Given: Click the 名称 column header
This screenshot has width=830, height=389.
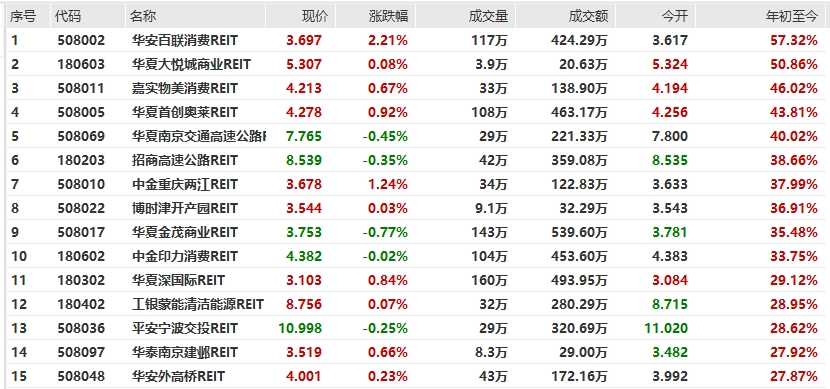Looking at the screenshot, I should 143,16.
